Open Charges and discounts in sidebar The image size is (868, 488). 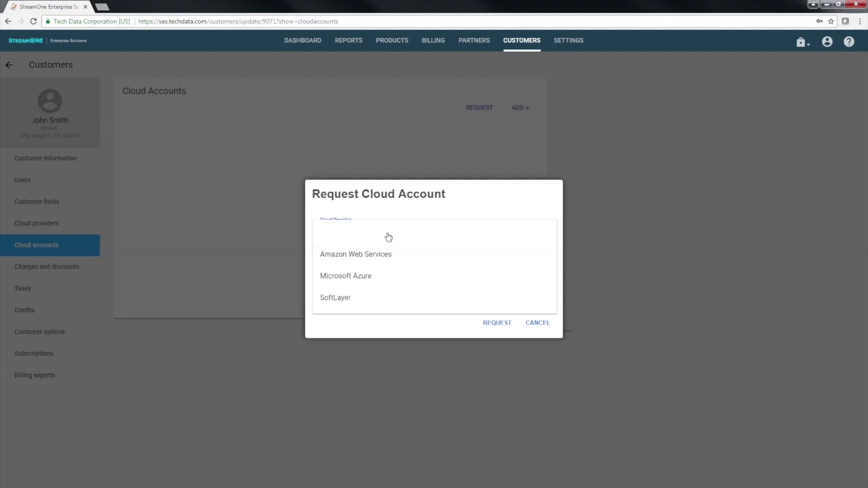[x=50, y=267]
